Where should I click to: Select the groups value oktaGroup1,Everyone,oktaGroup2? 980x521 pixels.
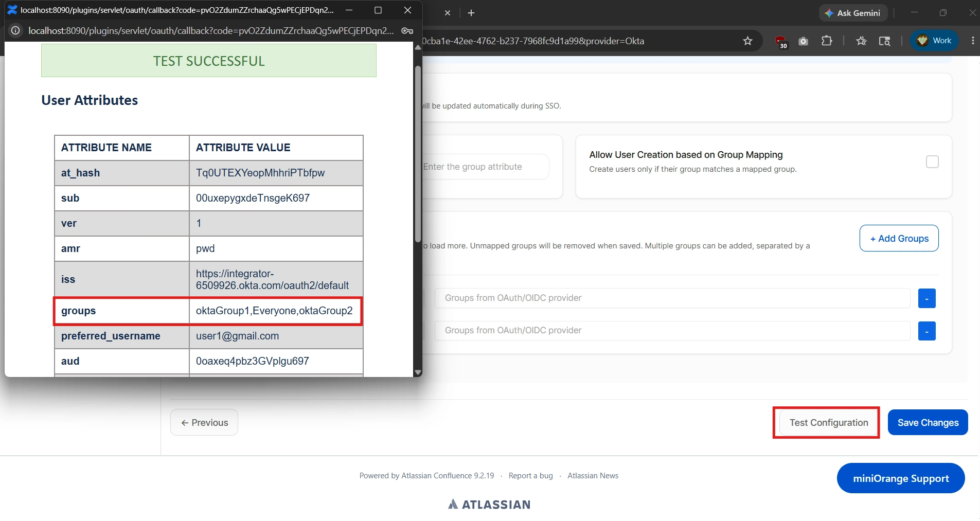(x=274, y=311)
